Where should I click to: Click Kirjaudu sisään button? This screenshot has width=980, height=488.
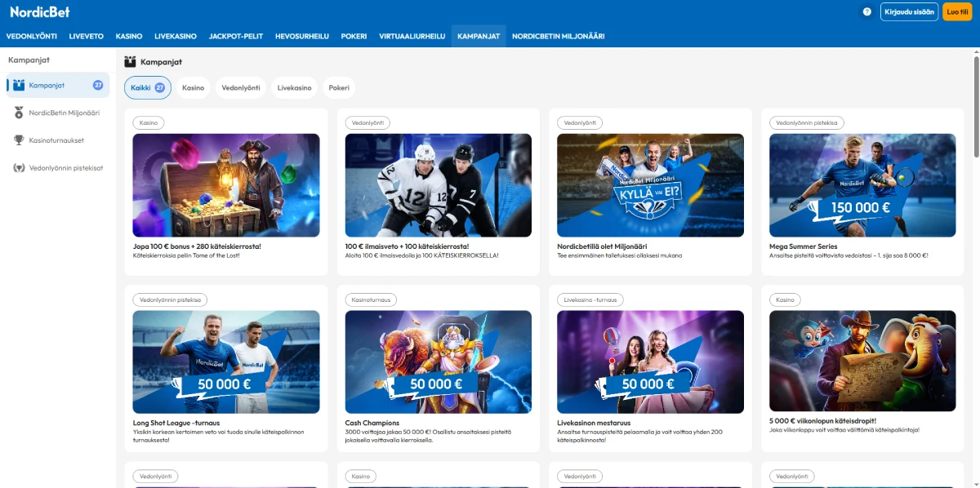909,11
